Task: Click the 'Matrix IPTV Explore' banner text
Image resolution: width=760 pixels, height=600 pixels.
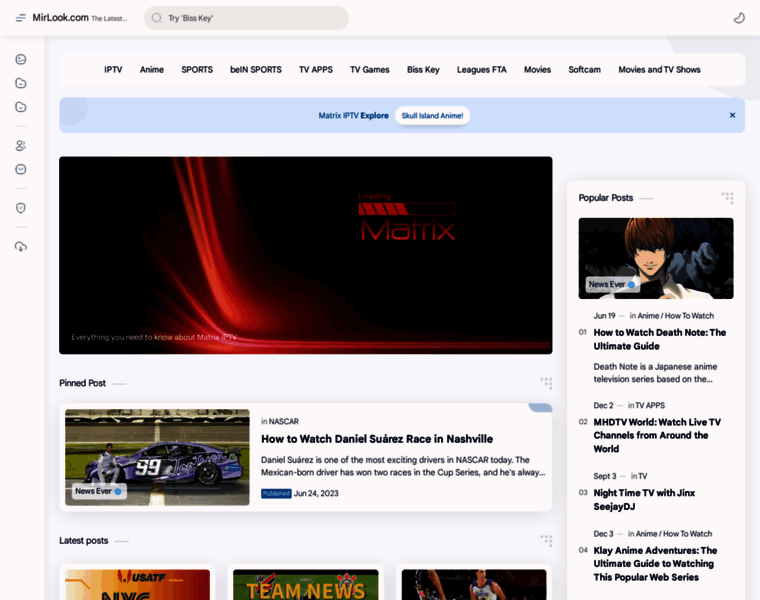Action: pyautogui.click(x=353, y=115)
